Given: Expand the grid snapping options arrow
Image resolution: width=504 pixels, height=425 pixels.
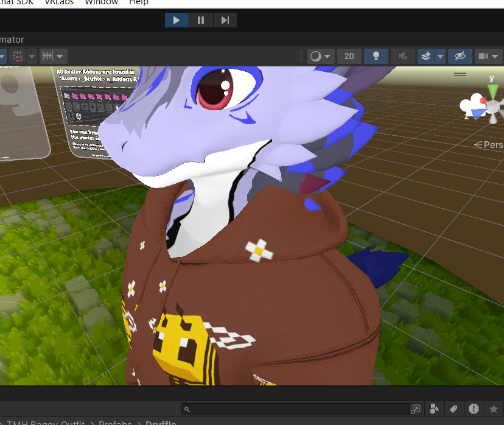Looking at the screenshot, I should pyautogui.click(x=32, y=56).
